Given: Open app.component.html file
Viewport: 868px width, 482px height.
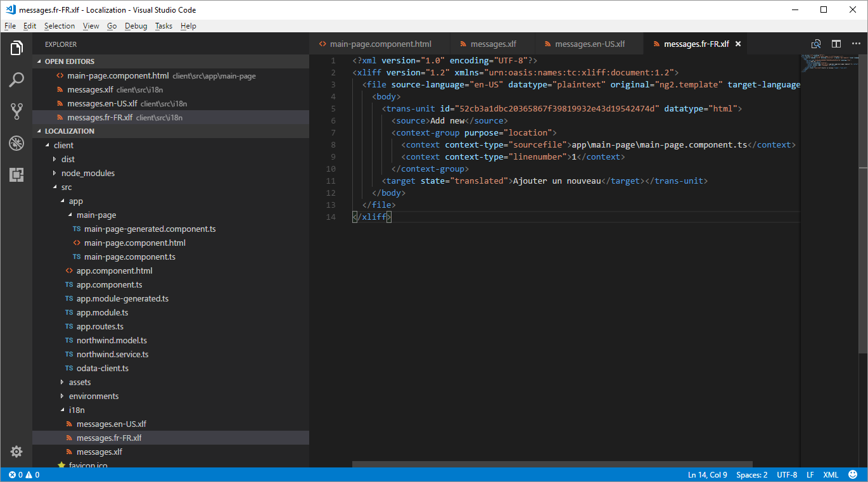Looking at the screenshot, I should pos(170,270).
